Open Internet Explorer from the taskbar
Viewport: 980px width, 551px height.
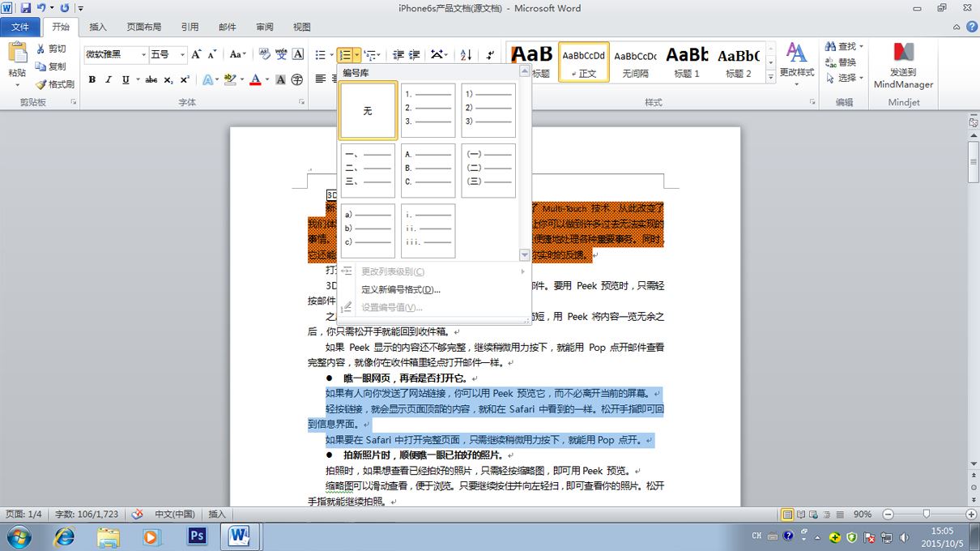click(x=63, y=536)
